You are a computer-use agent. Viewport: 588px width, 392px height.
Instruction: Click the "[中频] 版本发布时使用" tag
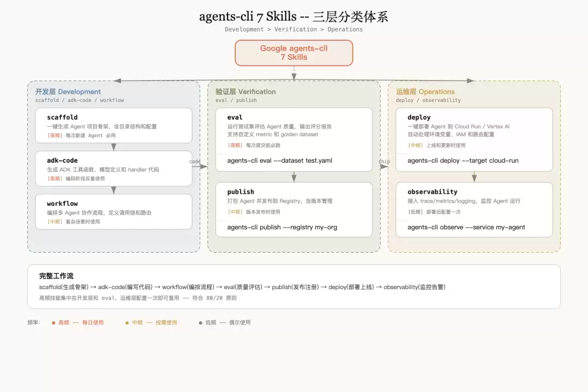coord(254,212)
